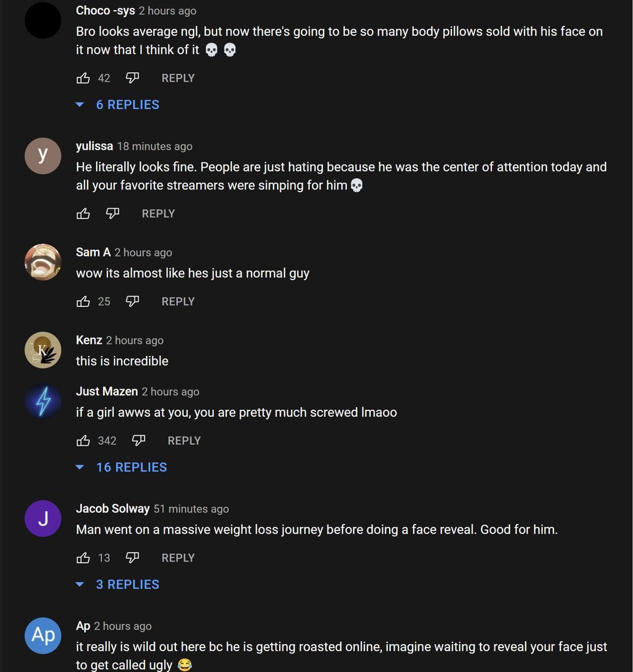
Task: Reply to yulissa's comment
Action: pos(158,213)
